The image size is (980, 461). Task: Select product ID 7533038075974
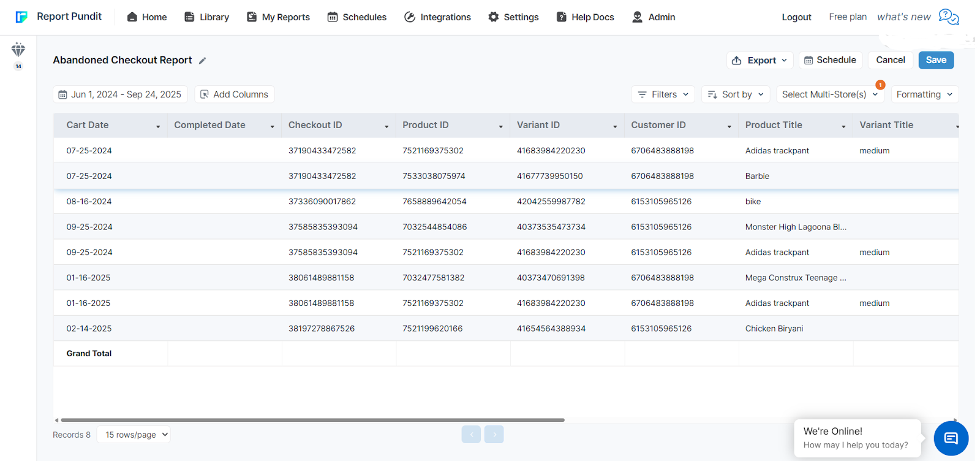434,176
